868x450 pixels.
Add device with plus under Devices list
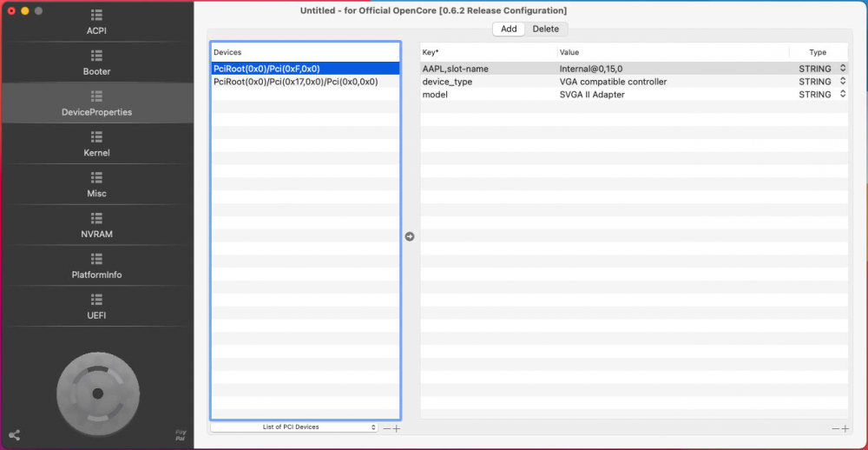click(x=397, y=428)
